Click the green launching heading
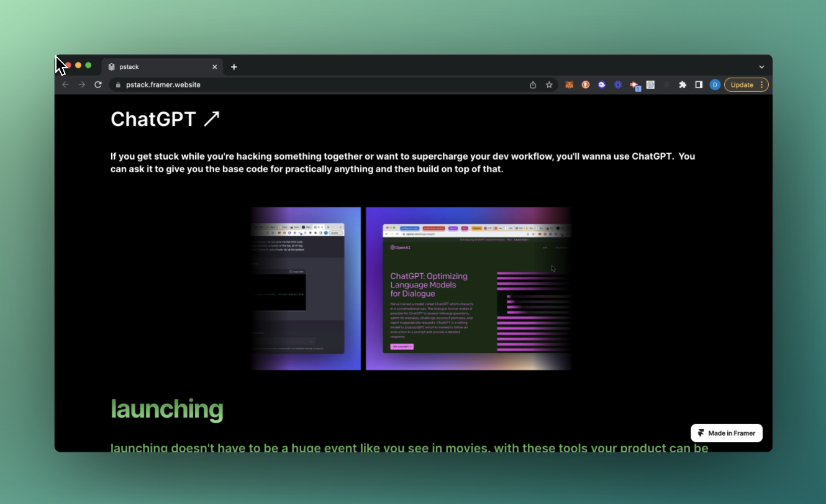826x504 pixels. pos(167,410)
